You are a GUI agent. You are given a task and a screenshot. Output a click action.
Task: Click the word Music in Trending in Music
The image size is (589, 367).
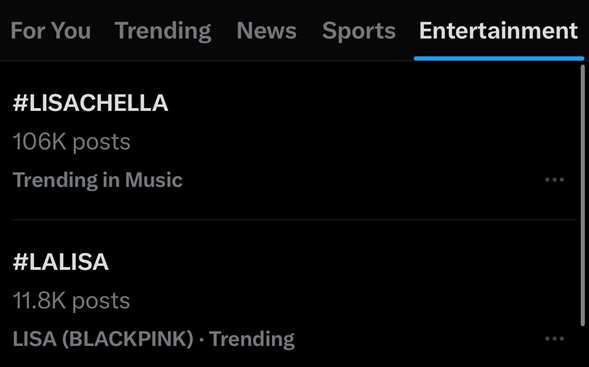click(154, 180)
